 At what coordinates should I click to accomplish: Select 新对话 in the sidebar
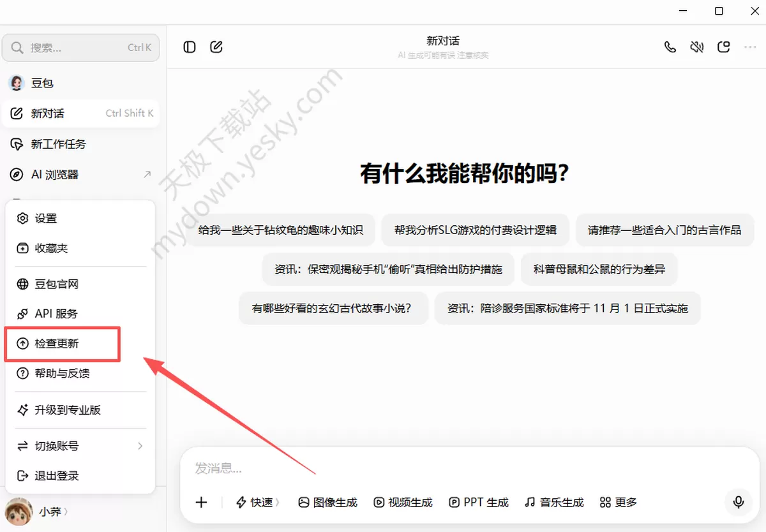point(80,114)
